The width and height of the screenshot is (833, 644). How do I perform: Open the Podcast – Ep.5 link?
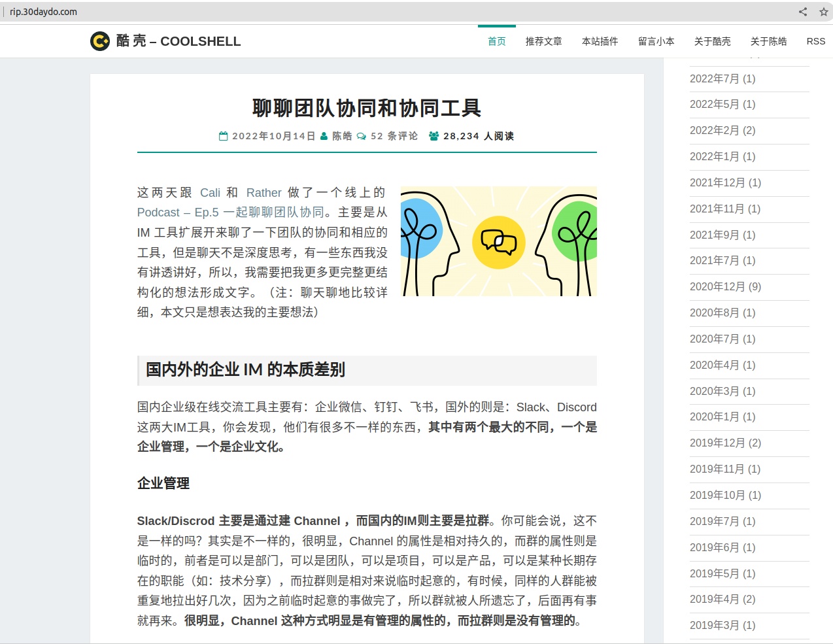[231, 212]
